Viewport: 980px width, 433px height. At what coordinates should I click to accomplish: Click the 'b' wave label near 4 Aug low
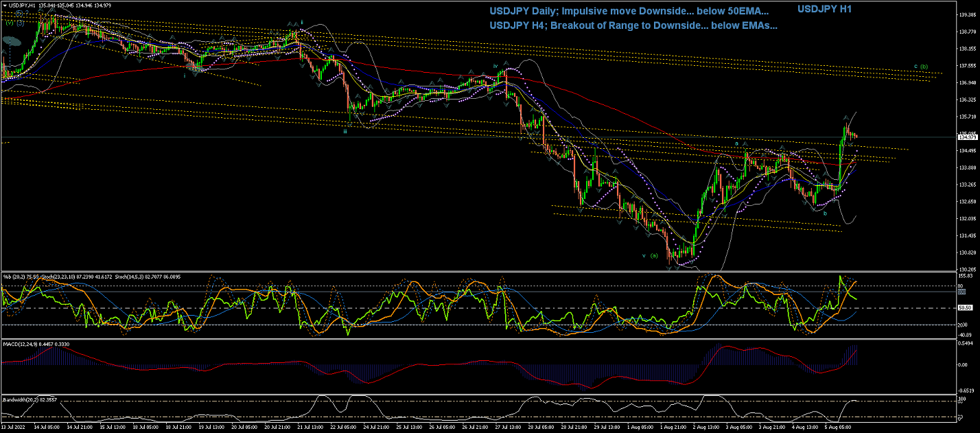[844, 213]
